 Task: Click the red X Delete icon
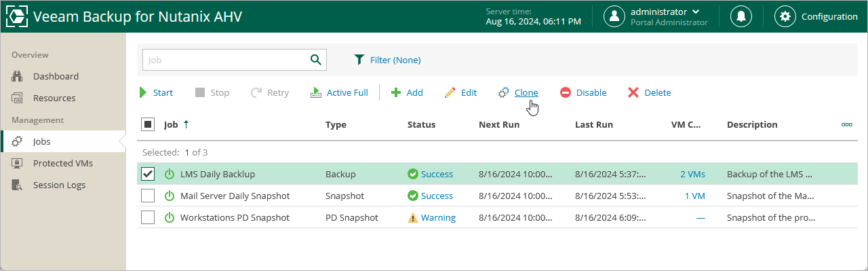point(633,92)
